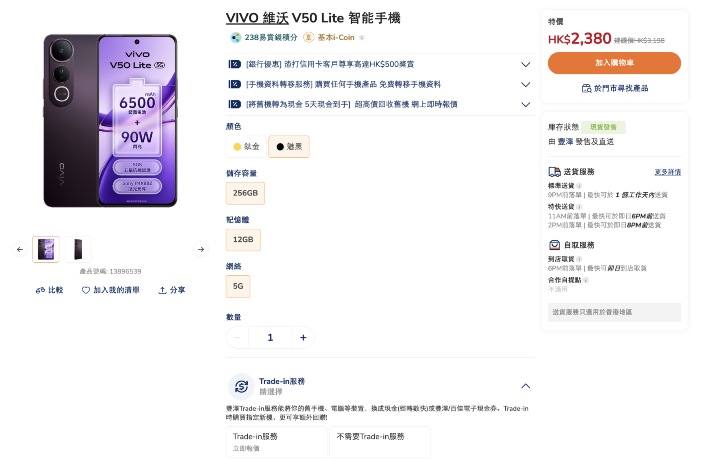720x461 pixels.
Task: Choose 不需要Trade-in服務 option
Action: pyautogui.click(x=380, y=442)
